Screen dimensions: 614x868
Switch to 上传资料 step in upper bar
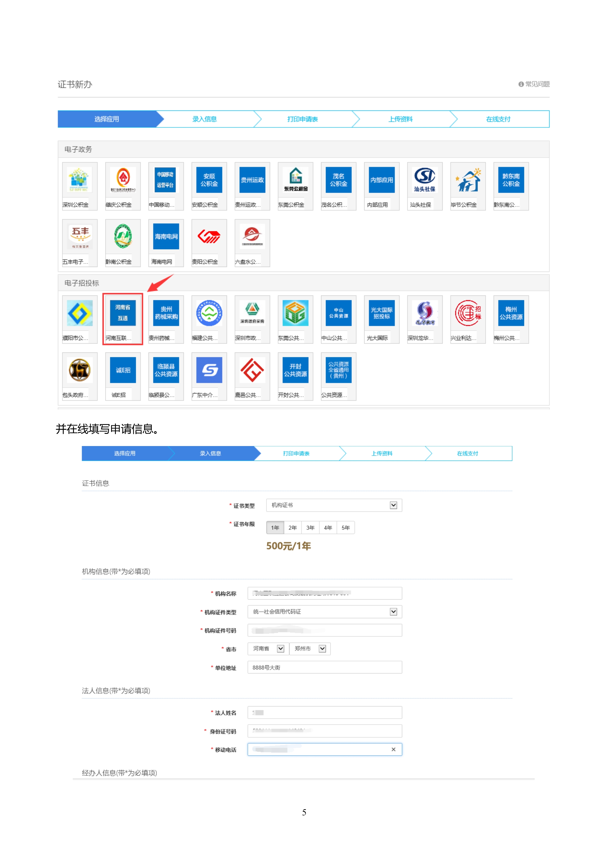click(x=400, y=119)
